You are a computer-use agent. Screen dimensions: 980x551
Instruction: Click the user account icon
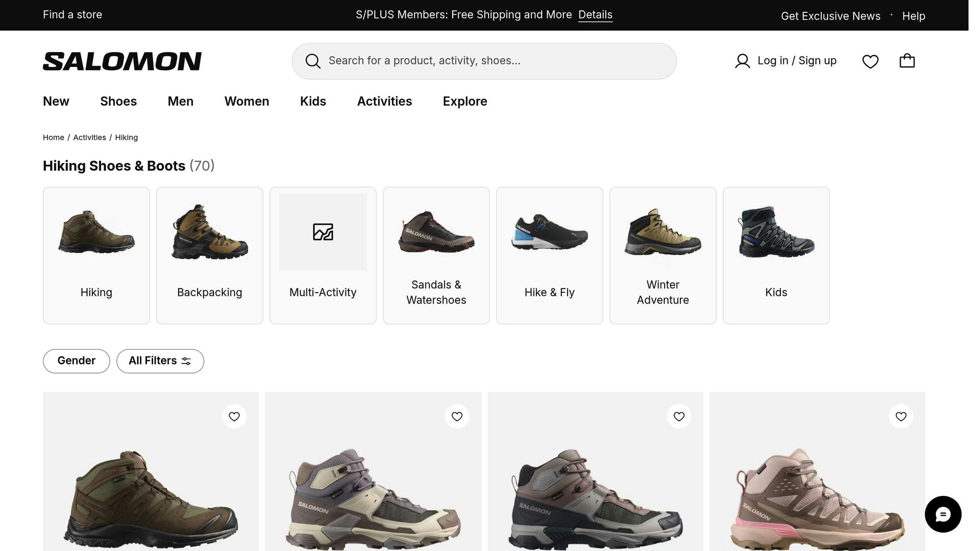click(x=742, y=61)
